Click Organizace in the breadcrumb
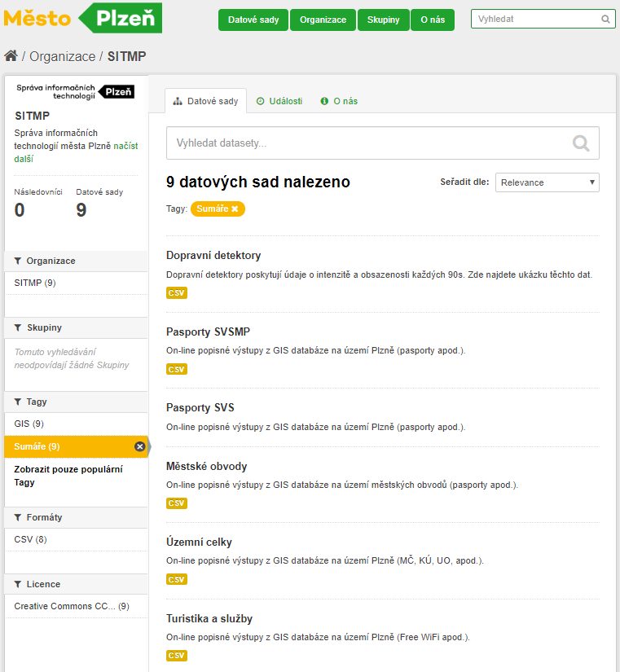Image resolution: width=620 pixels, height=672 pixels. [x=63, y=56]
